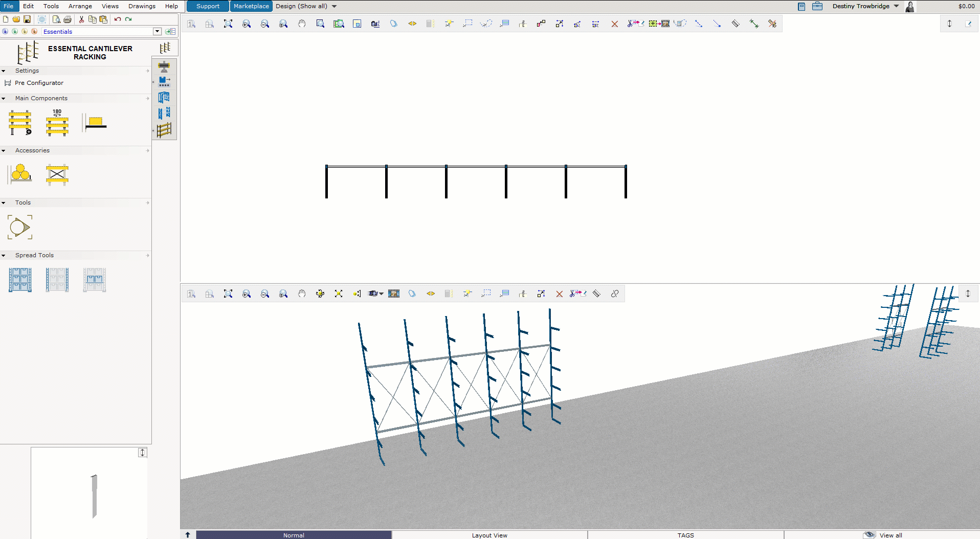The image size is (980, 539).
Task: Click the Print icon
Action: [68, 19]
